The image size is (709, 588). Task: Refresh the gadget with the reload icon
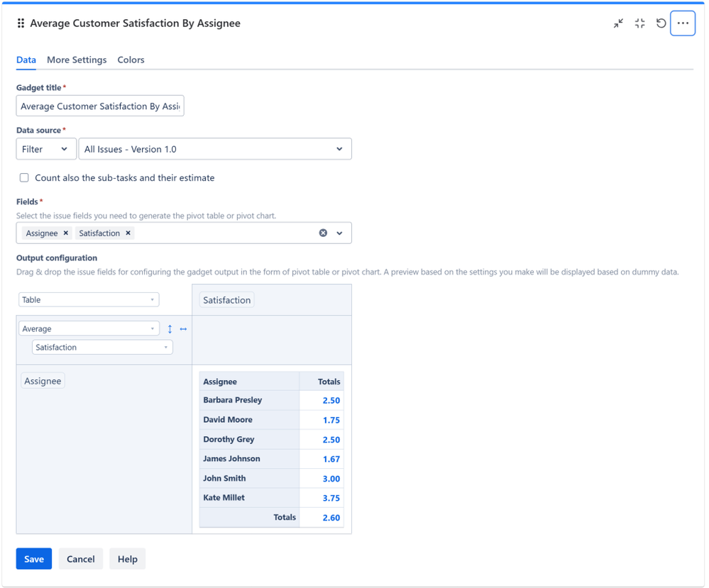coord(661,23)
